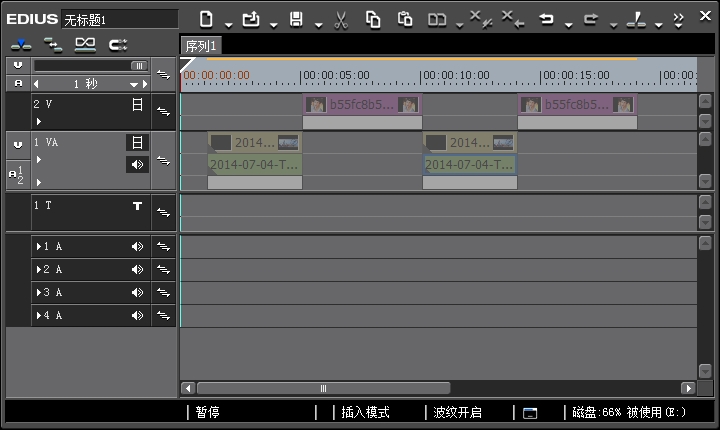Click the Ripple Delete icon
720x430 pixels.
(x=511, y=18)
